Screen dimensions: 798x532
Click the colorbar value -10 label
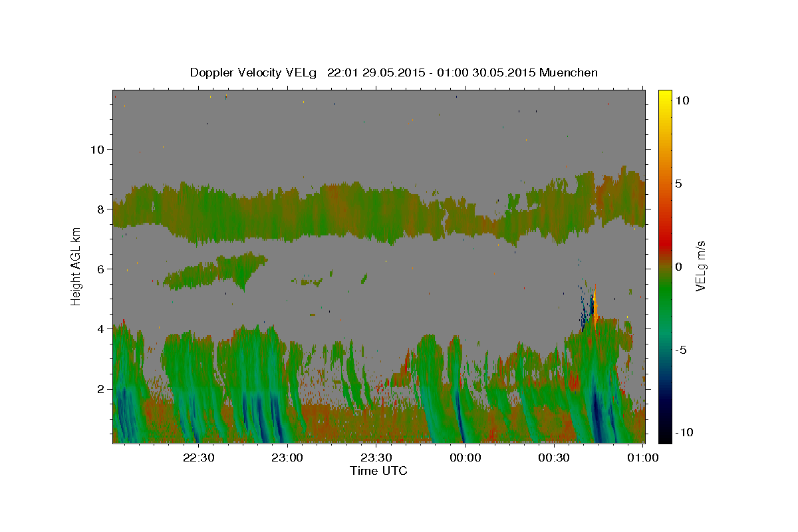point(684,432)
